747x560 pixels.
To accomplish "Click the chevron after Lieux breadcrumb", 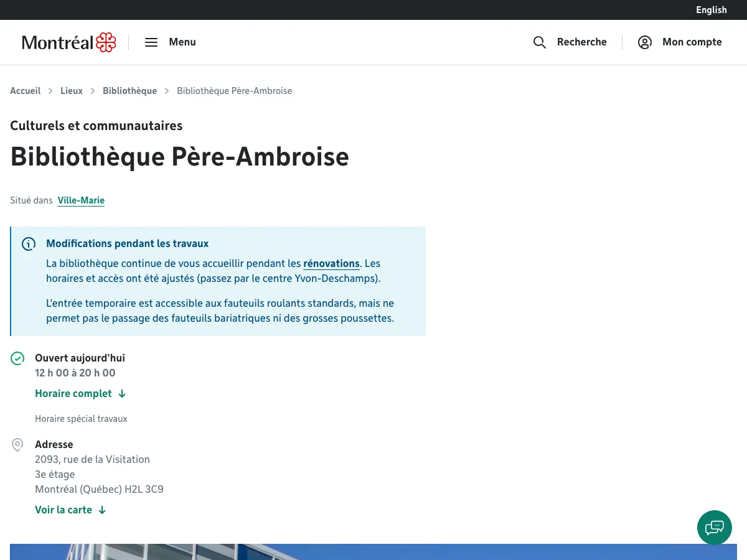I will pos(93,91).
